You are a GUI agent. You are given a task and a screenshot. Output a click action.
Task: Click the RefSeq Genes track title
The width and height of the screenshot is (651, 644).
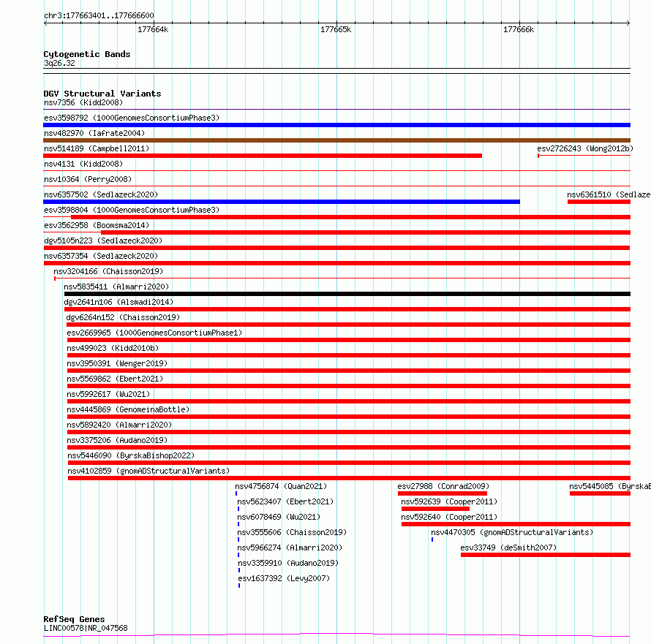click(x=74, y=619)
